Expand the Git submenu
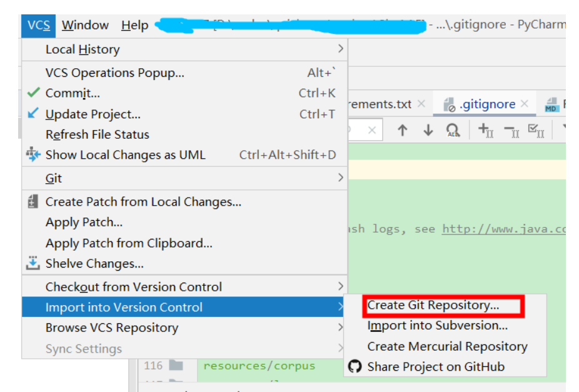579x392 pixels. pos(184,178)
